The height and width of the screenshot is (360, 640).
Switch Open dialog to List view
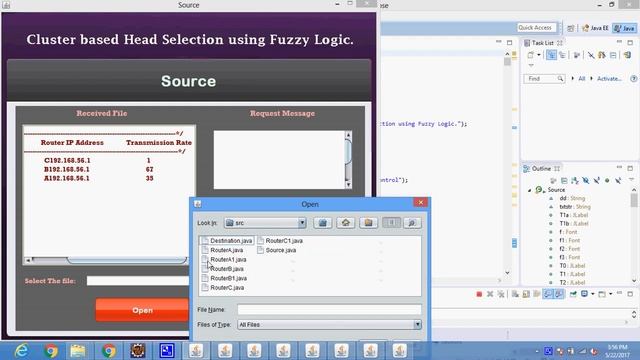pyautogui.click(x=391, y=223)
